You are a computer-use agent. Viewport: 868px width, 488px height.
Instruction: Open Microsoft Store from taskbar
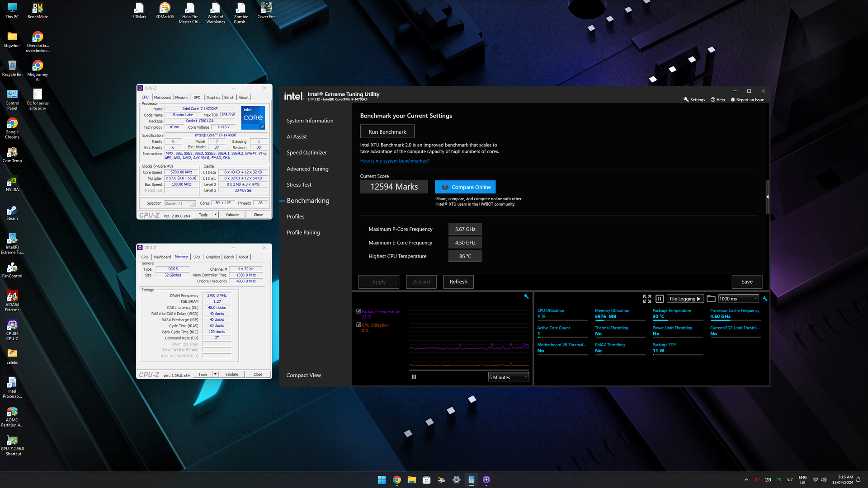[x=426, y=480]
